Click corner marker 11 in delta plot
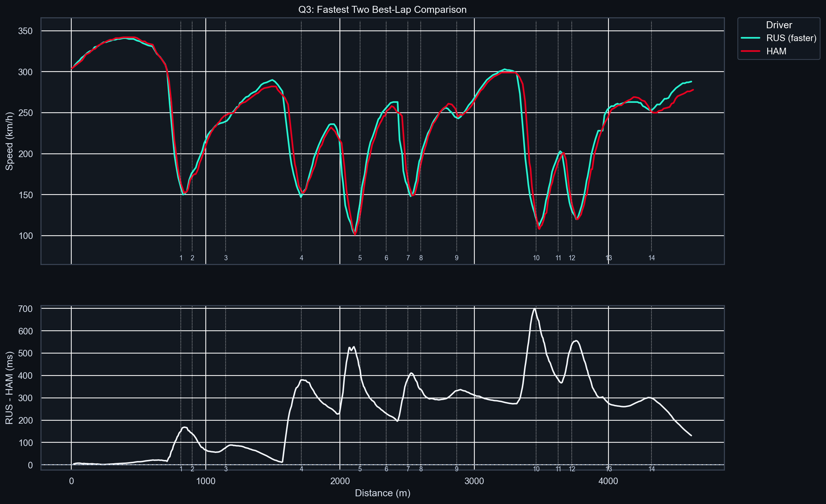The width and height of the screenshot is (826, 504). (x=559, y=469)
